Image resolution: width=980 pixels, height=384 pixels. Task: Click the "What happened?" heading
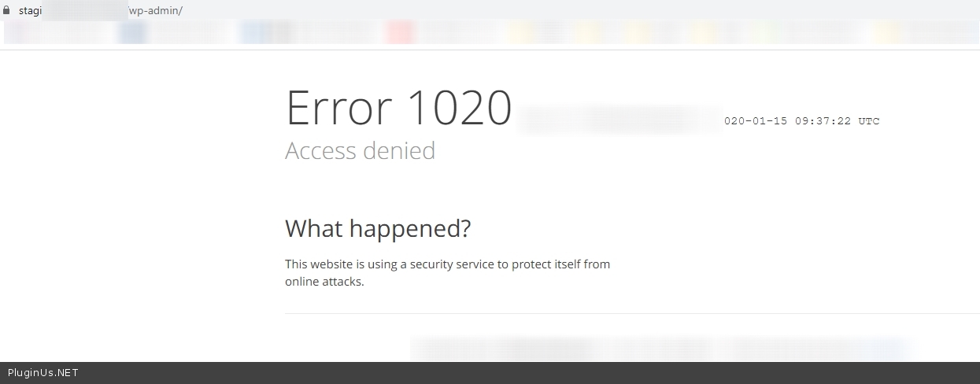(x=378, y=228)
